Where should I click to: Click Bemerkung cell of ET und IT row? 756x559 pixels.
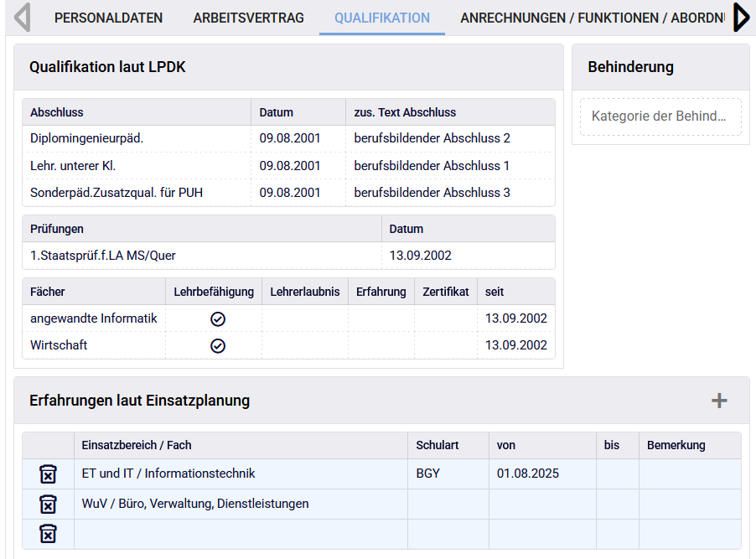click(x=689, y=474)
